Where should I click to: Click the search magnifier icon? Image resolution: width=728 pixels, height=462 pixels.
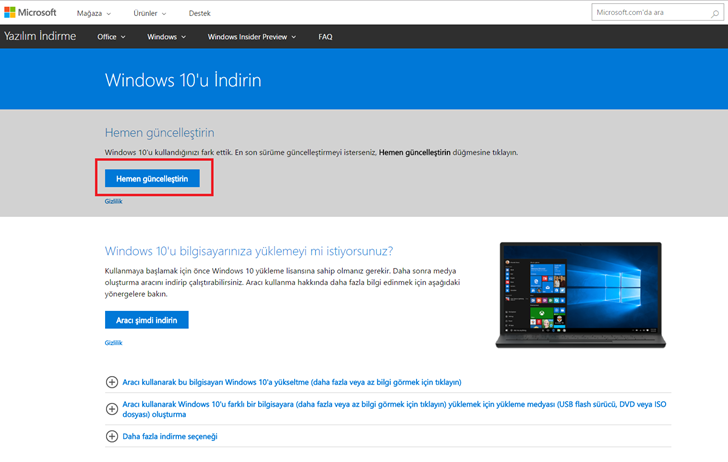tap(712, 13)
